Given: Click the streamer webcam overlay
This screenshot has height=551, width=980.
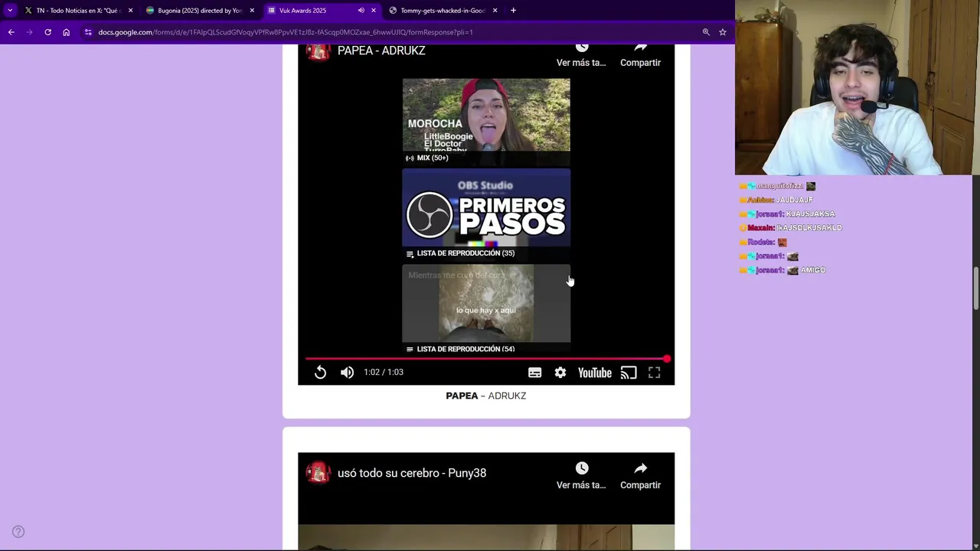Looking at the screenshot, I should (857, 88).
